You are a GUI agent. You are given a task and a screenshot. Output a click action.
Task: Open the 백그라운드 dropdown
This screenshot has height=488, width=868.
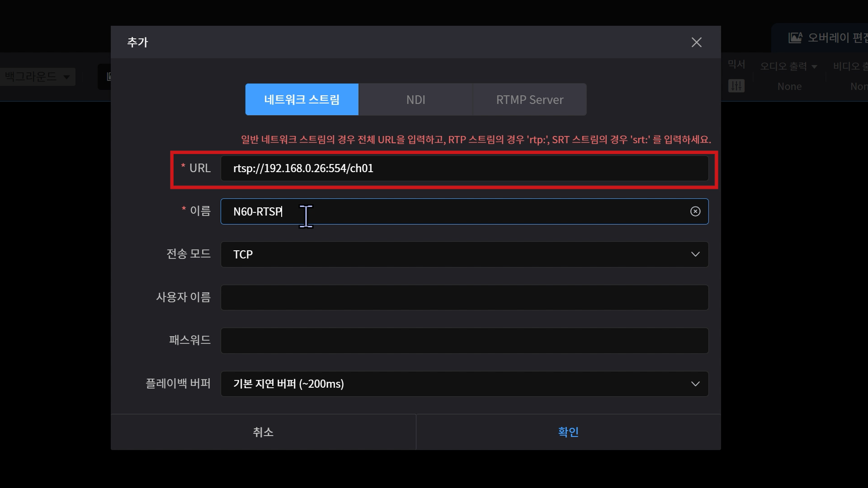click(x=37, y=77)
